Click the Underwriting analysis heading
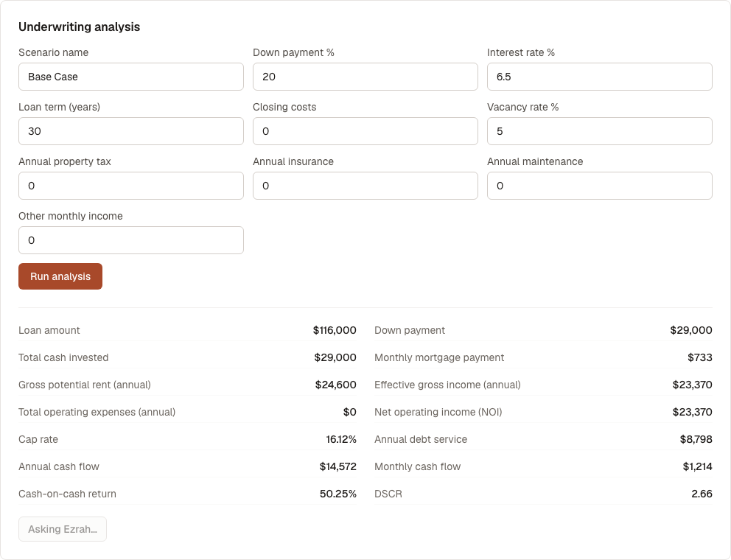The width and height of the screenshot is (731, 560). click(x=80, y=27)
